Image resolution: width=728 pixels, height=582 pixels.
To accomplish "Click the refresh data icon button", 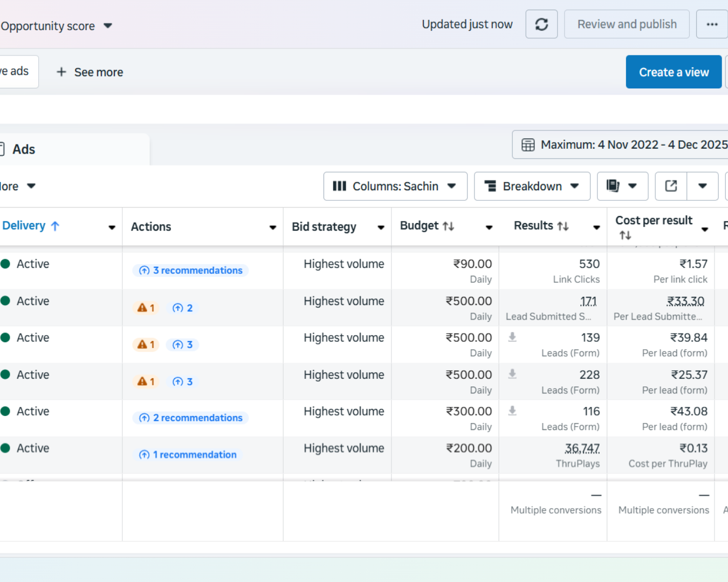I will 541,24.
